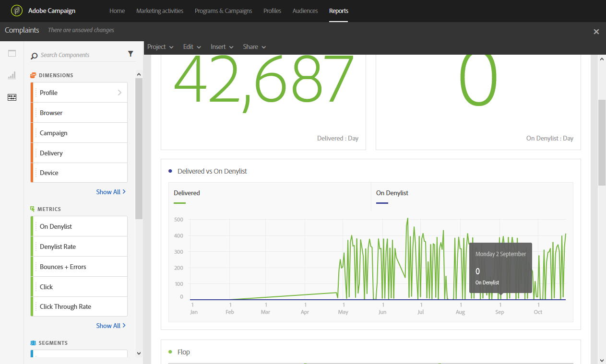Viewport: 606px width, 364px height.
Task: Click the search magnifier icon
Action: [34, 56]
